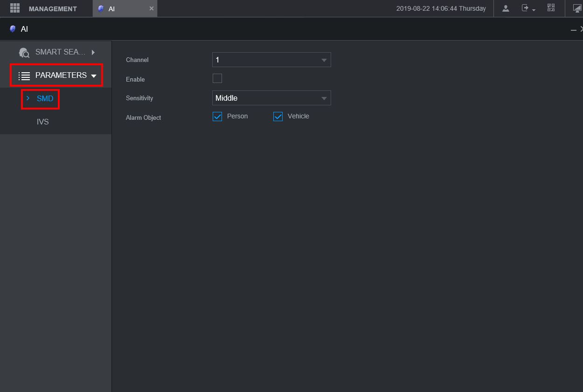The width and height of the screenshot is (583, 392).
Task: Open the Channel dropdown
Action: [271, 60]
